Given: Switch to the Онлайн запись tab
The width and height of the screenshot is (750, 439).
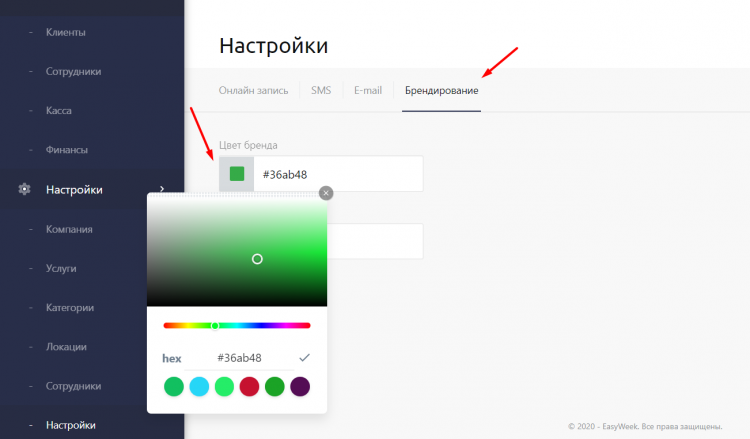Looking at the screenshot, I should click(253, 91).
